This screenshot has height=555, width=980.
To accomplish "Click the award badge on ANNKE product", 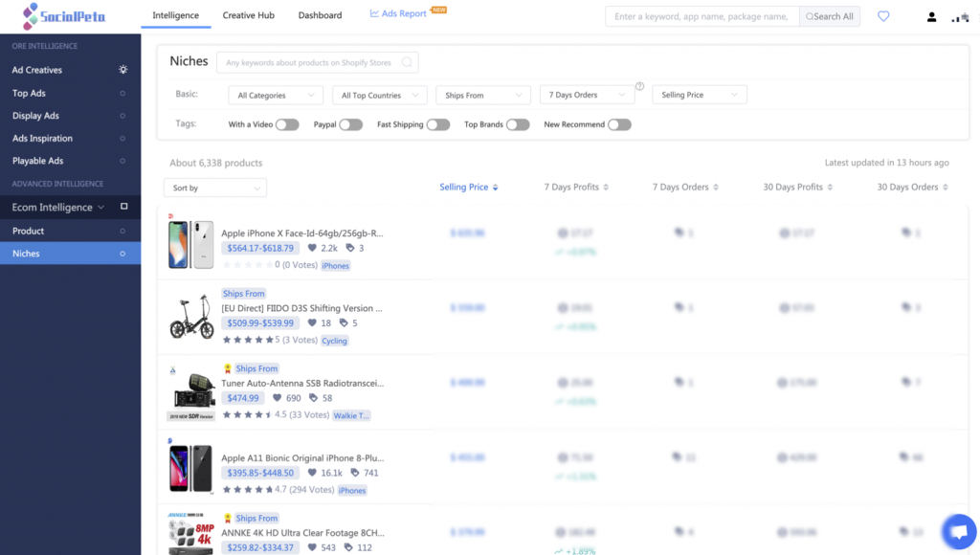I will coord(228,518).
